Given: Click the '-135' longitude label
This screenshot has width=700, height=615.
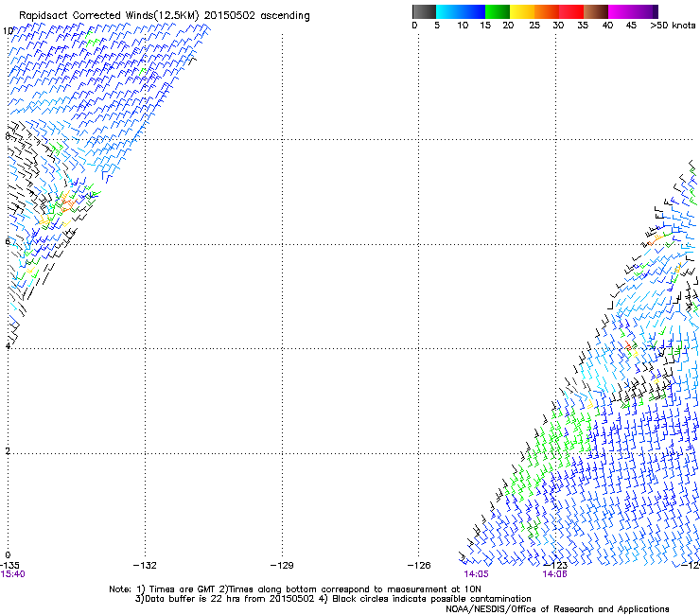Looking at the screenshot, I should (x=9, y=566).
